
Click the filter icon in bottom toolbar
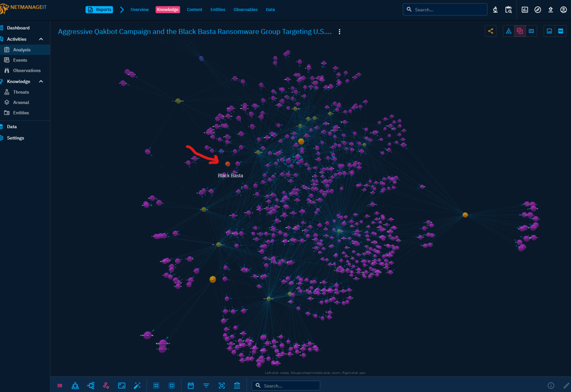click(206, 386)
